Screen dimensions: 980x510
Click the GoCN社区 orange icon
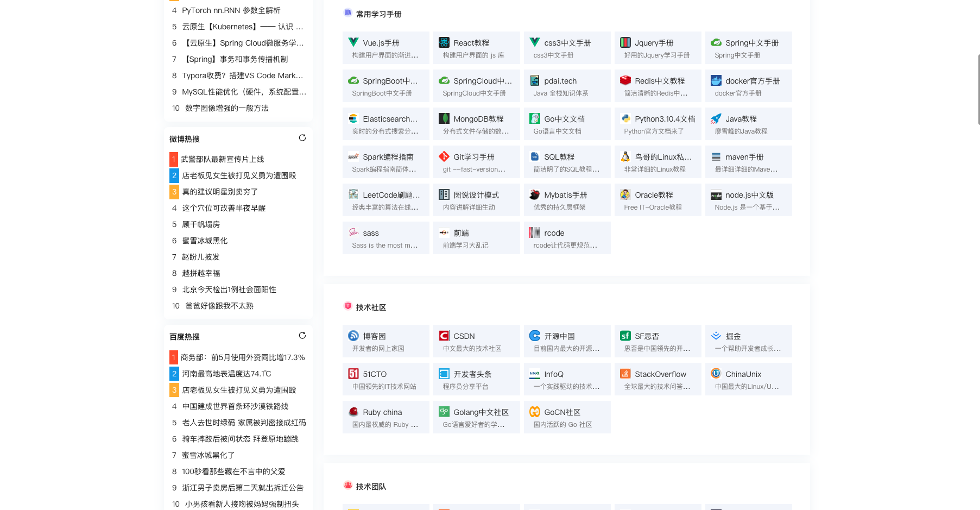[x=534, y=411]
